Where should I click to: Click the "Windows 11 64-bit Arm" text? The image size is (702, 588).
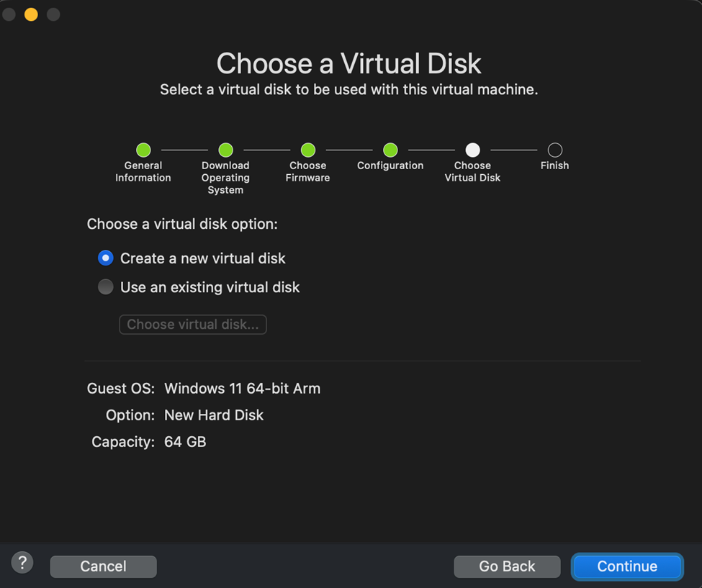242,389
